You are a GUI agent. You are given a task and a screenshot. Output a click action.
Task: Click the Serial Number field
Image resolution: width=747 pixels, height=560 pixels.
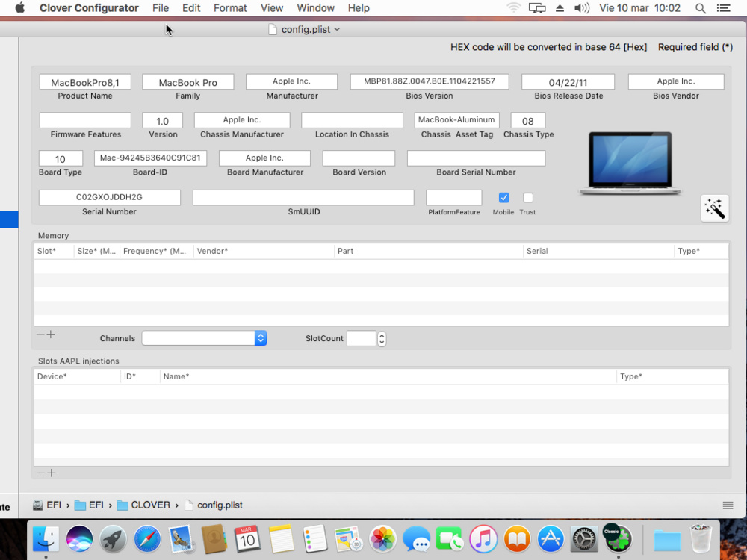pos(110,197)
